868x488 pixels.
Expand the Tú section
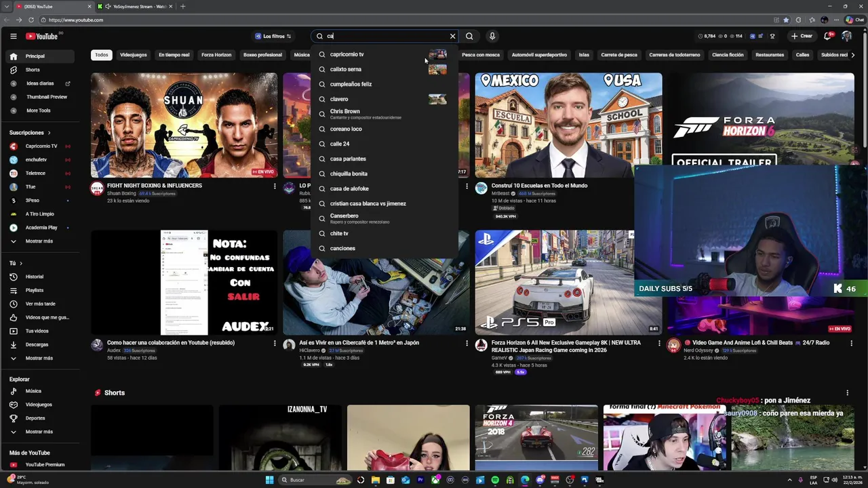pyautogui.click(x=16, y=263)
